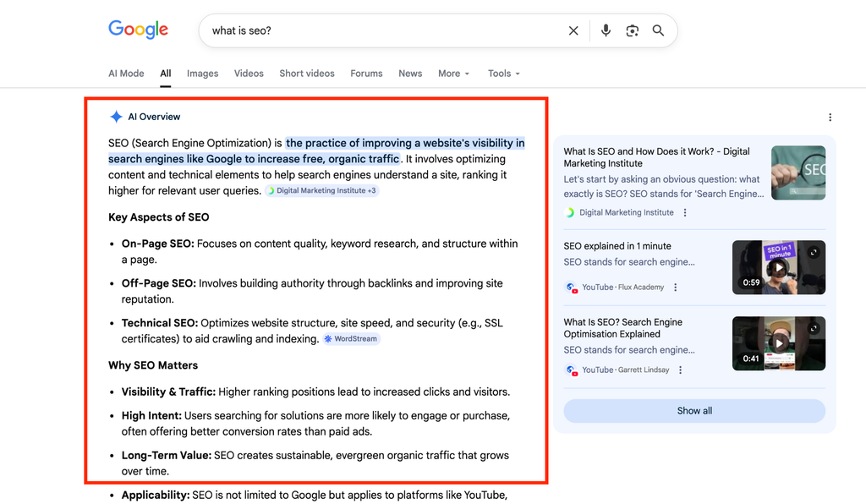Open the Tools dropdown
Image resolution: width=866 pixels, height=504 pixels.
pos(504,74)
